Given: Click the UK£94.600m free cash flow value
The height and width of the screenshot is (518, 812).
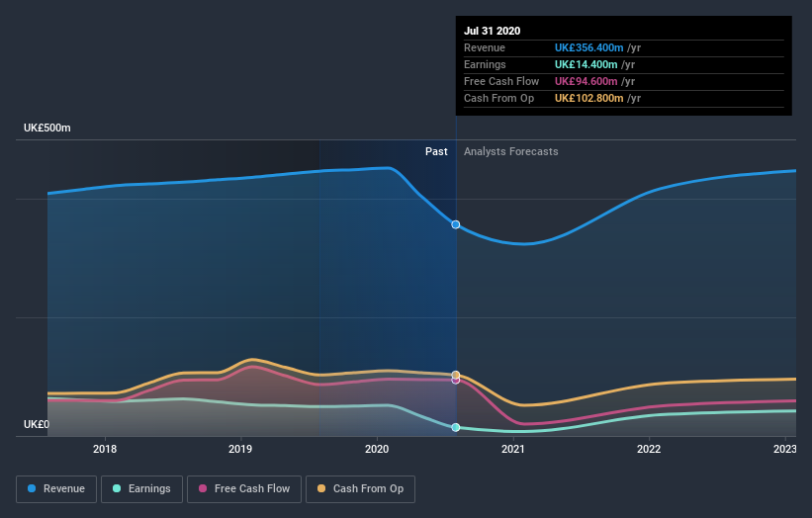Looking at the screenshot, I should pos(586,82).
